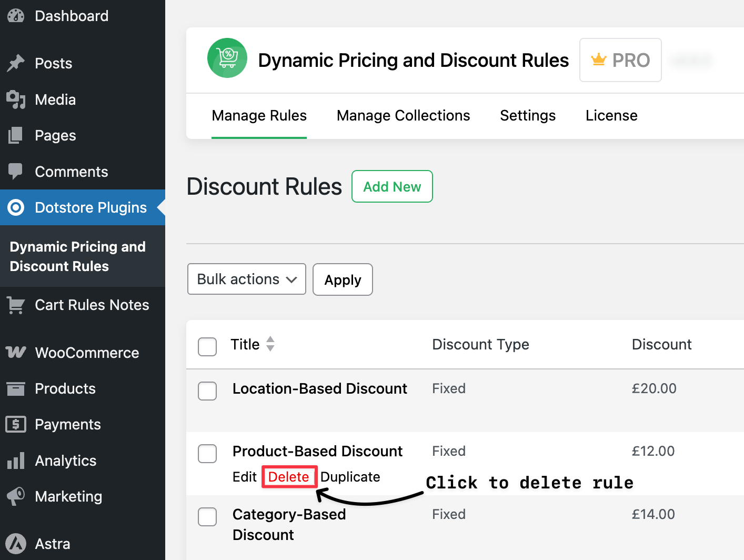Open the Product-Based Discount rule title
The image size is (744, 560).
[x=317, y=451]
